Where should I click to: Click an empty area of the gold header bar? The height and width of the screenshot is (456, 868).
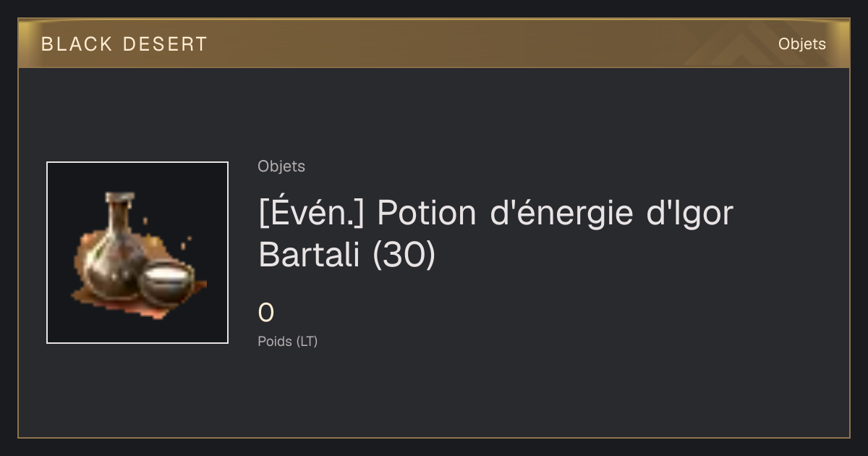[470, 44]
